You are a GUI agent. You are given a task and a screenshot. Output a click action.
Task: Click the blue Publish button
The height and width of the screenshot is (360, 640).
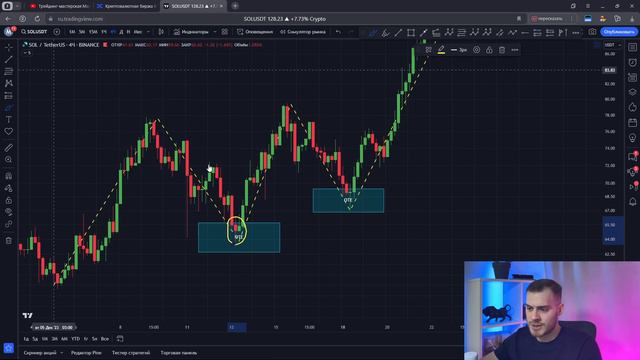coord(619,32)
